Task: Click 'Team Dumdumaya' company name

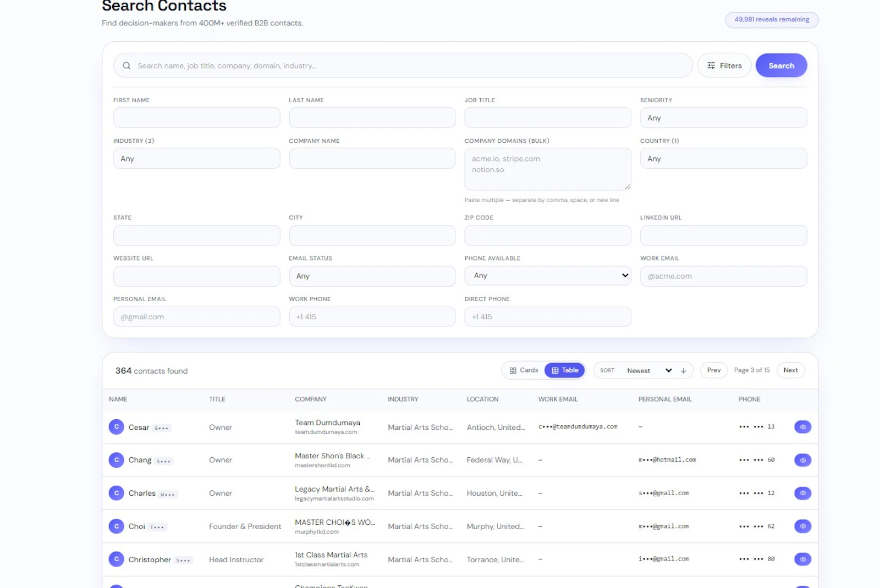Action: click(327, 423)
